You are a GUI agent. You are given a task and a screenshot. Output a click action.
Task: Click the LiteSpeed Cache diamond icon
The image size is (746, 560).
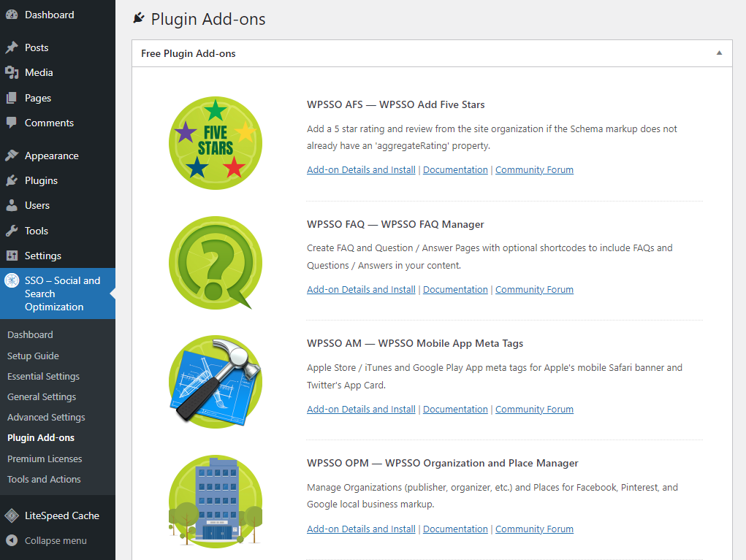(12, 515)
